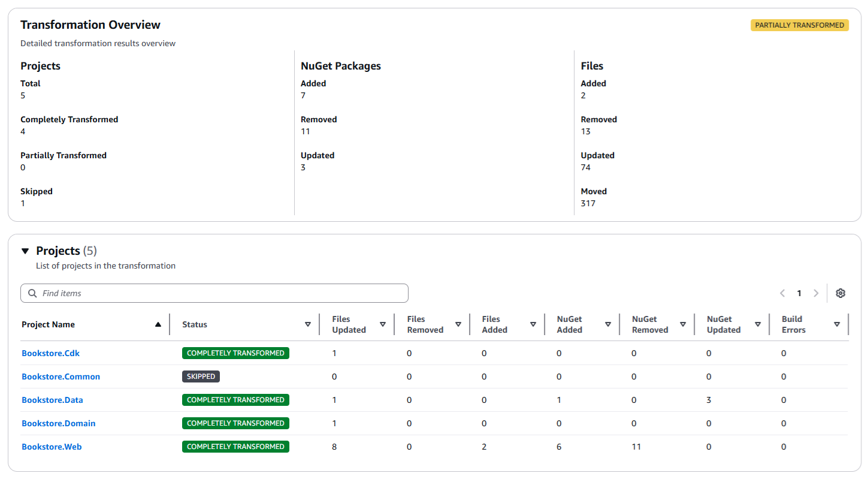Viewport: 868px width, 479px height.
Task: Open the Build Errors column filter dropdown
Action: (837, 324)
